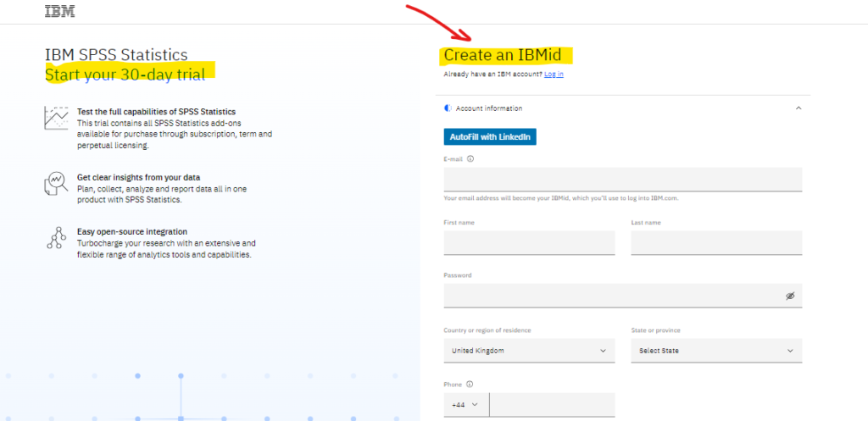
Task: Open the Select State dropdown
Action: point(716,351)
